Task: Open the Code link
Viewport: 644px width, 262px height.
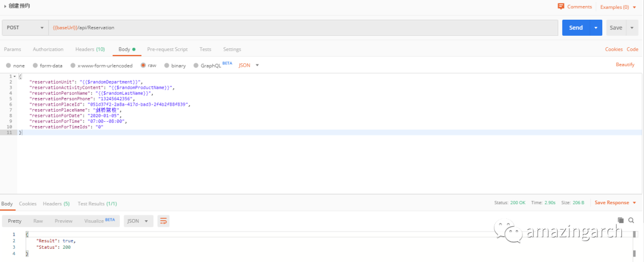Action: [633, 49]
